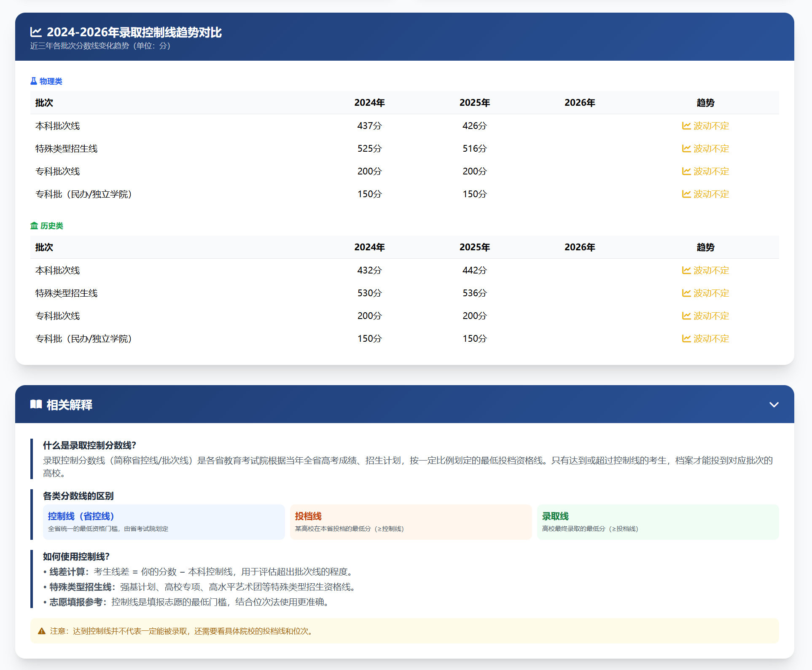Click the 线差计算 bullet point
Screen dimensions: 812x670
coord(198,572)
